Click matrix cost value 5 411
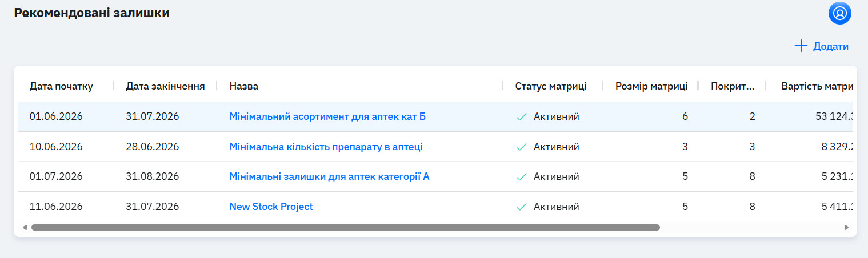This screenshot has width=868, height=258. tap(837, 207)
